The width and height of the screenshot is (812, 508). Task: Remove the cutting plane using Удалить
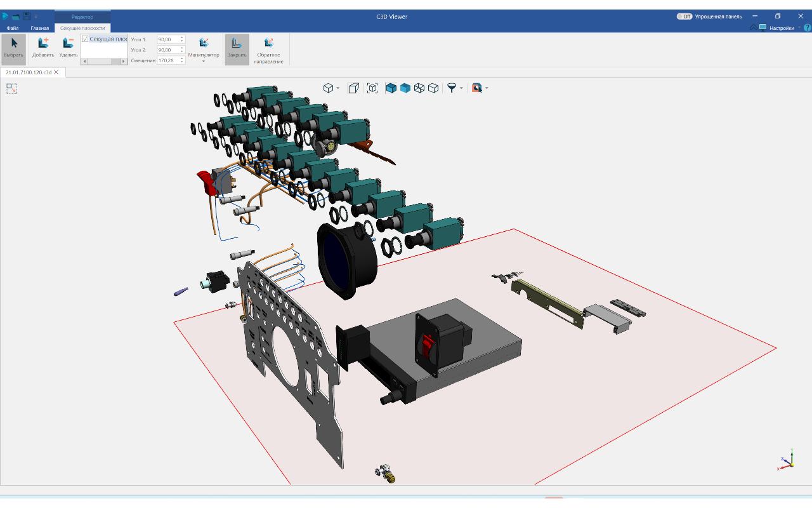(69, 49)
